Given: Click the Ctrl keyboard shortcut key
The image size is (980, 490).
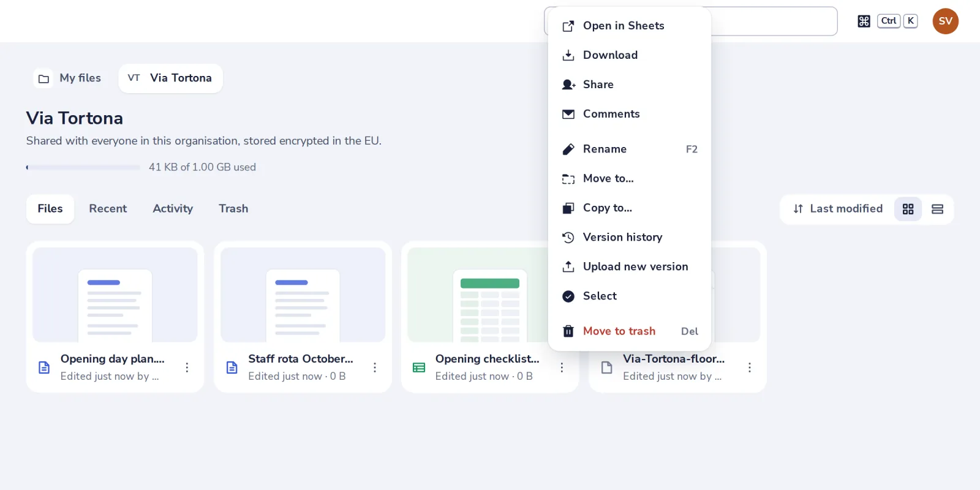Looking at the screenshot, I should (889, 21).
